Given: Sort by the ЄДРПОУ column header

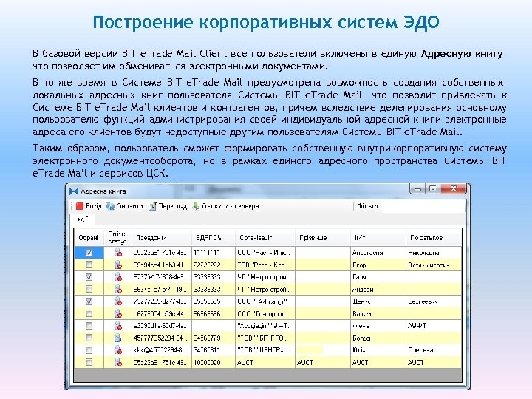Looking at the screenshot, I should coord(213,237).
